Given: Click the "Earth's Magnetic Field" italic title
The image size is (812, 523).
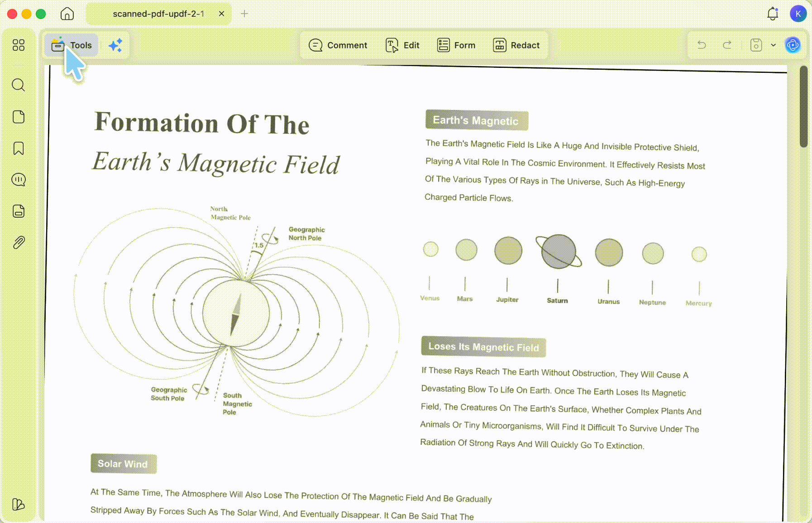Looking at the screenshot, I should (x=216, y=163).
